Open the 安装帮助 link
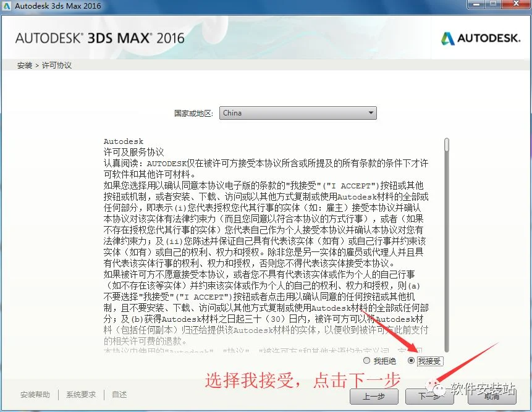Screen dimensions: 532x412 (x=35, y=394)
